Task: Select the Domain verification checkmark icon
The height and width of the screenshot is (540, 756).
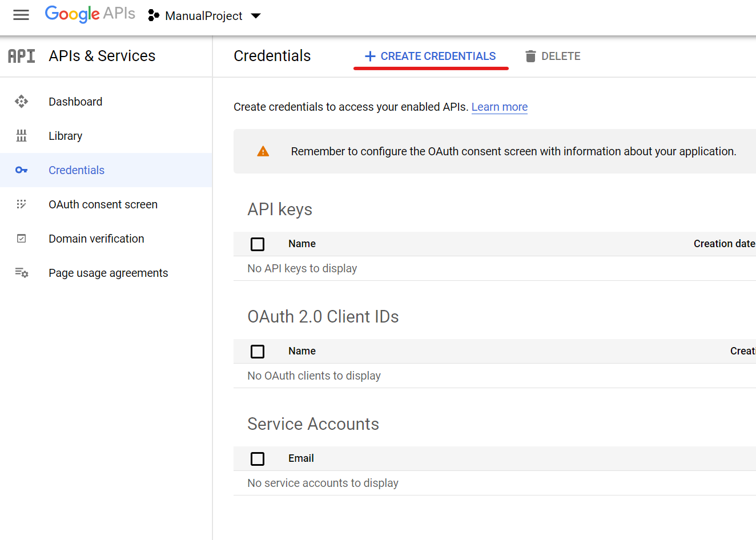Action: point(21,238)
